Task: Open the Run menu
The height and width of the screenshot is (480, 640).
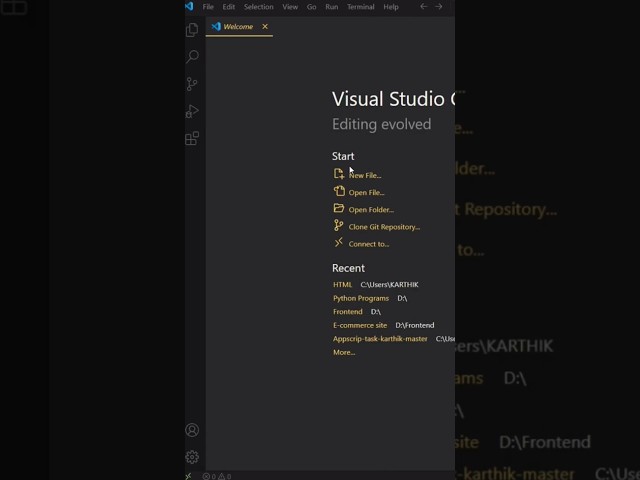Action: click(332, 7)
